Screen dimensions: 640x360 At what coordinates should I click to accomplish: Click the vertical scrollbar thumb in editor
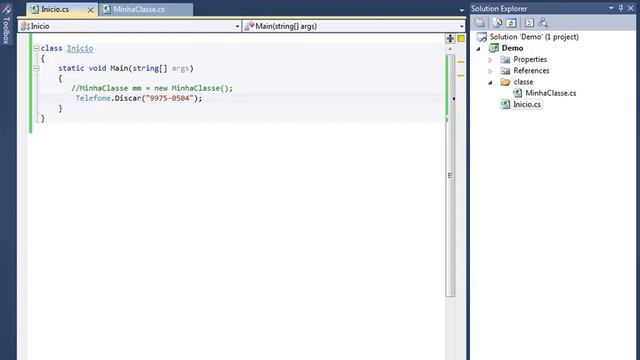click(x=450, y=176)
